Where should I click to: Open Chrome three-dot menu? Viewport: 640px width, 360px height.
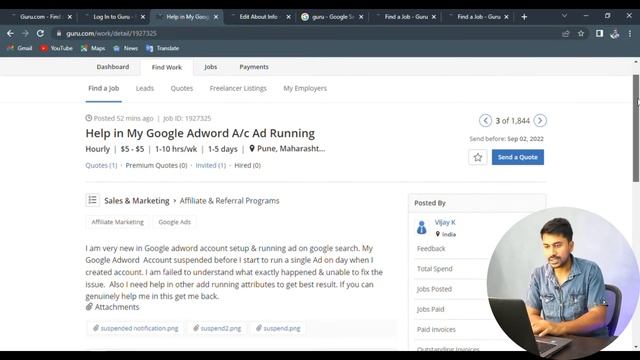(630, 33)
